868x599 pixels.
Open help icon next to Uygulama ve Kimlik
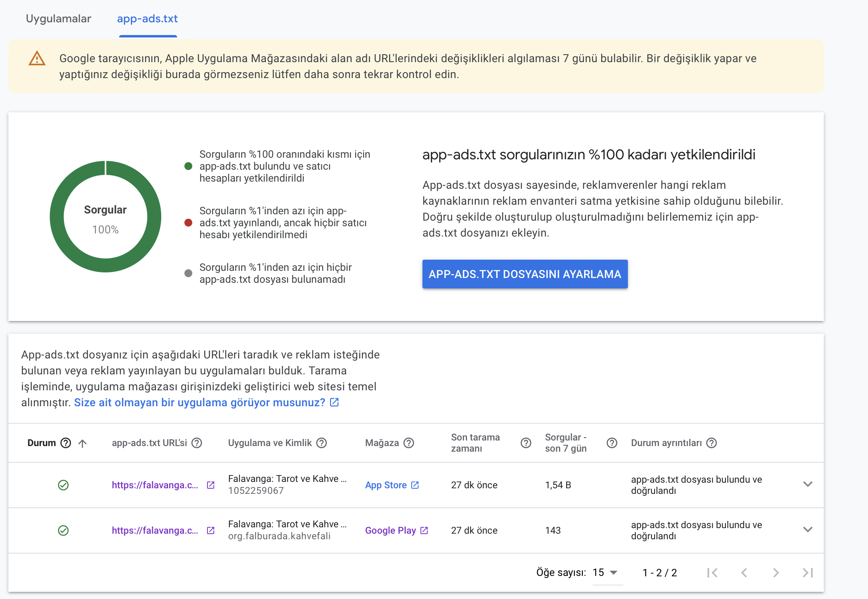322,443
